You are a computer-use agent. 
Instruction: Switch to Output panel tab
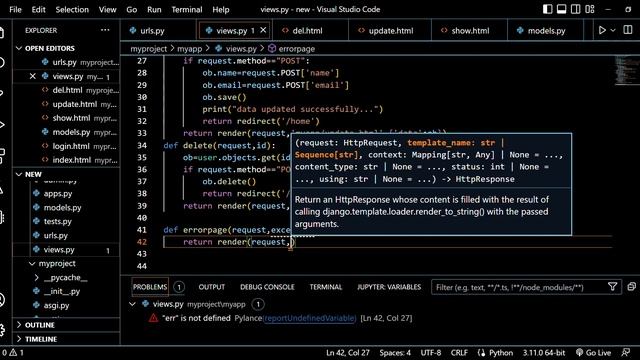click(211, 287)
